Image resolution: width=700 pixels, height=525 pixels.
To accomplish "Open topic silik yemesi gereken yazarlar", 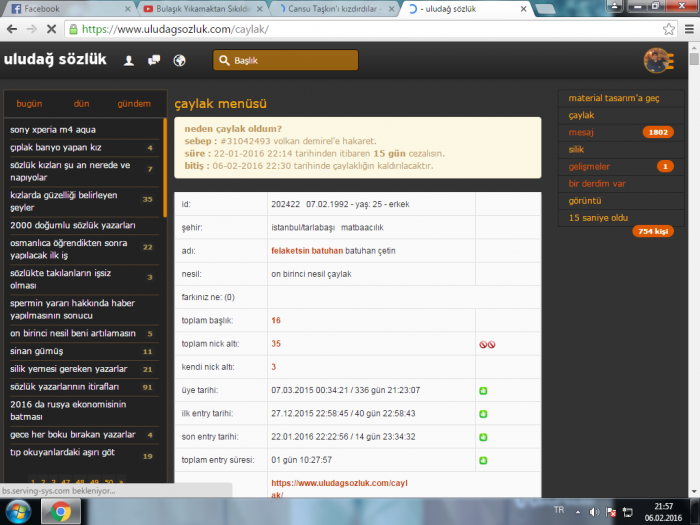I will pyautogui.click(x=69, y=369).
